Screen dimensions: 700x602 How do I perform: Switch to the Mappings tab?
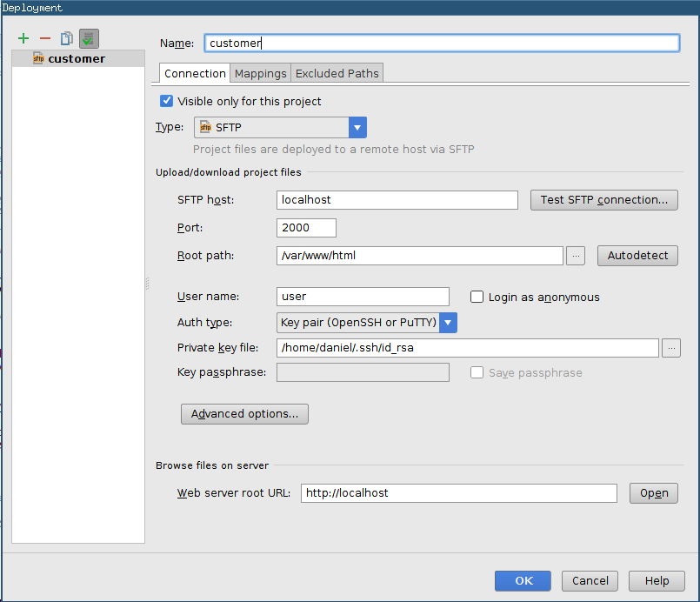click(x=260, y=73)
